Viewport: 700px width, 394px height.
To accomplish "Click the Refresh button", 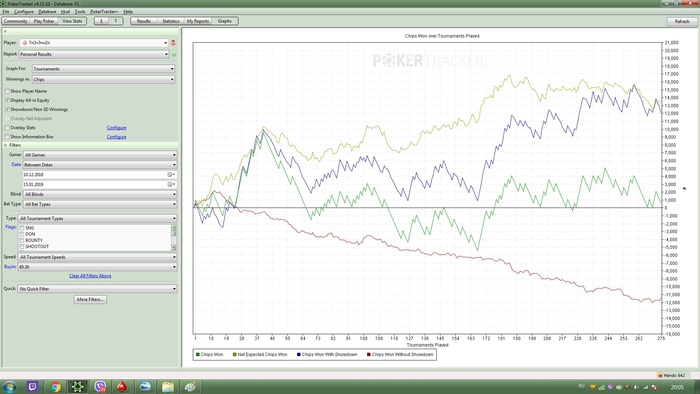I will tap(682, 21).
